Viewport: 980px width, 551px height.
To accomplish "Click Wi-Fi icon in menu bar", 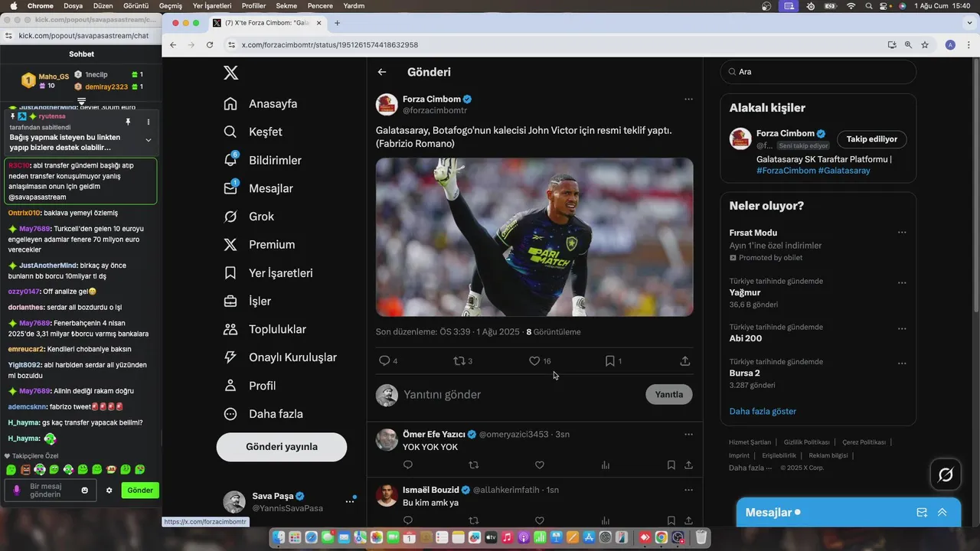I will [x=851, y=5].
